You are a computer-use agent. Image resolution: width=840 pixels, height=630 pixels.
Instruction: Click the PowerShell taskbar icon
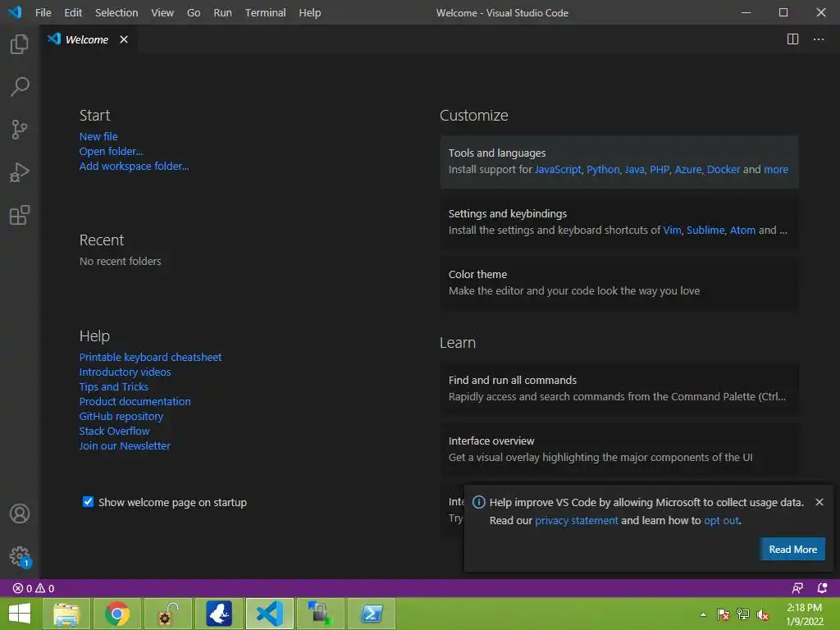click(x=372, y=614)
